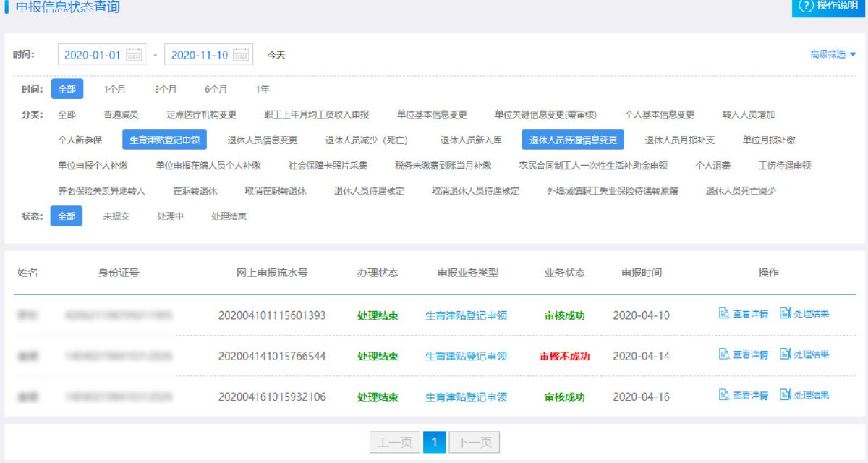Screen dimensions: 868x463
Task: Open the 2020-11-10 end date picker
Action: tap(200, 54)
